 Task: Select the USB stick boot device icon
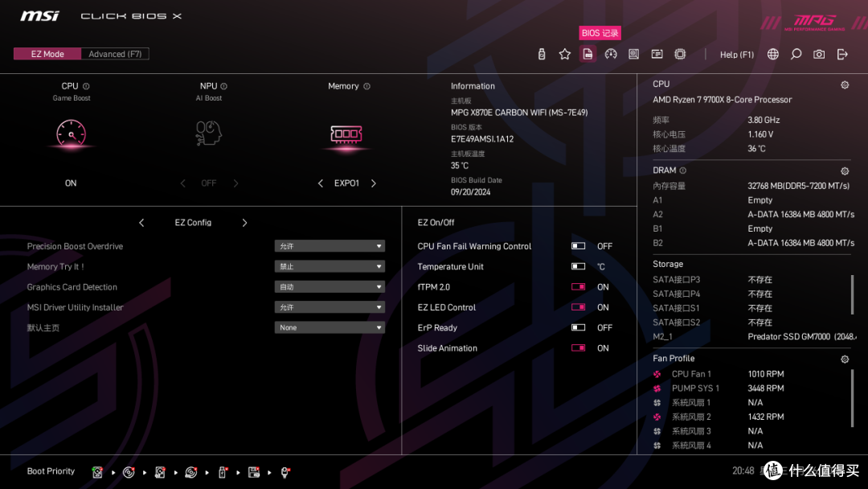click(x=223, y=472)
